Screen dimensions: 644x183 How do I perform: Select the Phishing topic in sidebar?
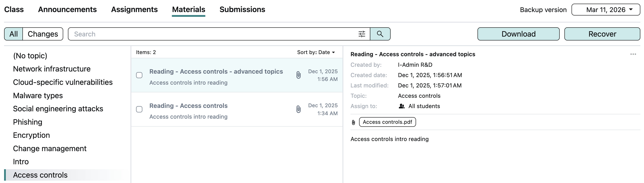(x=28, y=122)
